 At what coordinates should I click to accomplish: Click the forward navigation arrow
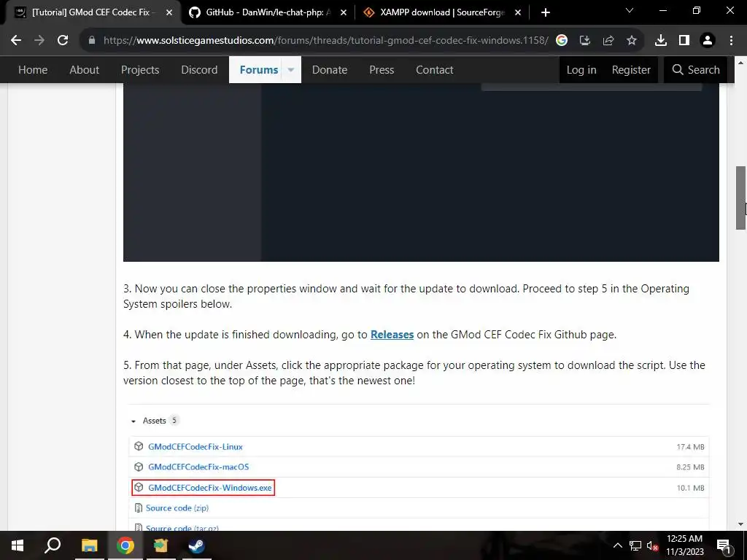pos(39,41)
